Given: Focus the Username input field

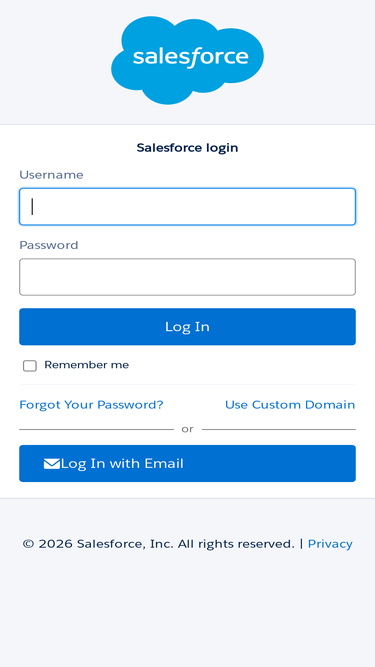Looking at the screenshot, I should tap(187, 207).
